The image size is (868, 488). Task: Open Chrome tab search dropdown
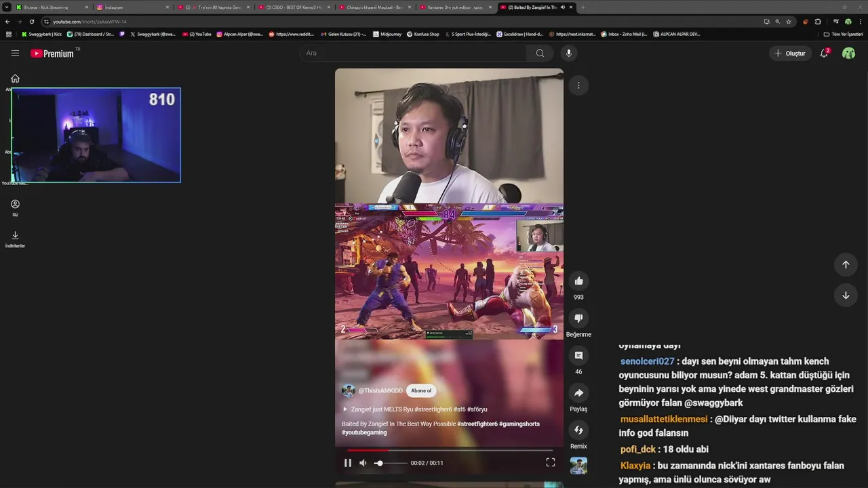pyautogui.click(x=7, y=7)
